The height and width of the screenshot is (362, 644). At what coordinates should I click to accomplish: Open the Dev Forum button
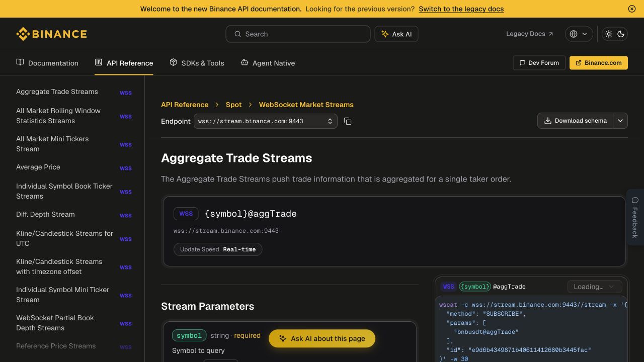539,63
